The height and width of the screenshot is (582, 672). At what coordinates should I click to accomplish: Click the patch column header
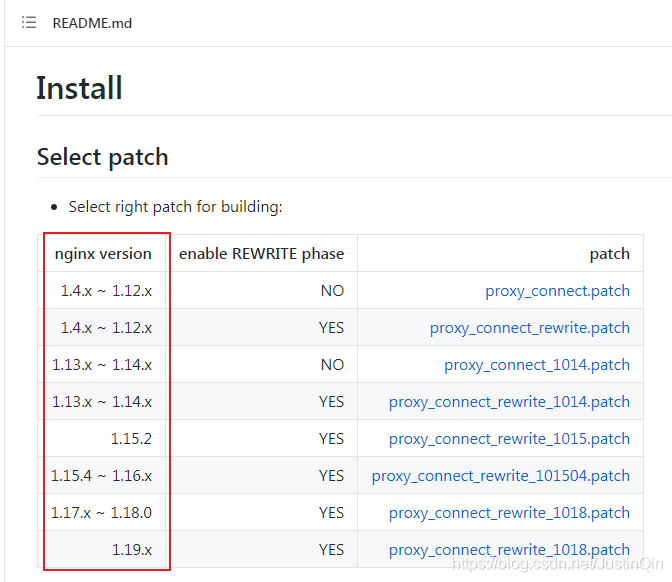609,254
